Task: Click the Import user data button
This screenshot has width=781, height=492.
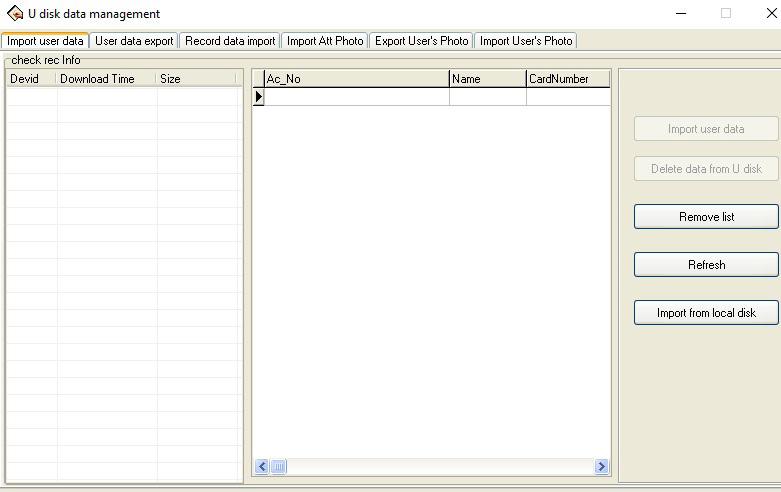Action: point(706,129)
